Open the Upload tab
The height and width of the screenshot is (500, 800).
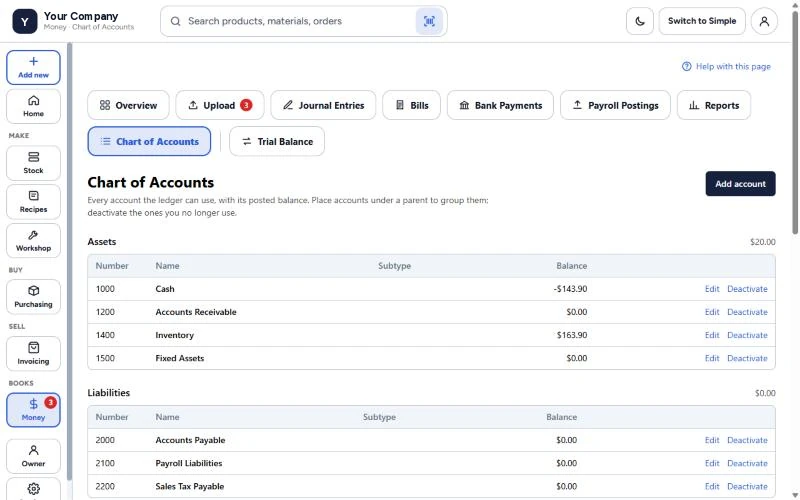click(220, 105)
